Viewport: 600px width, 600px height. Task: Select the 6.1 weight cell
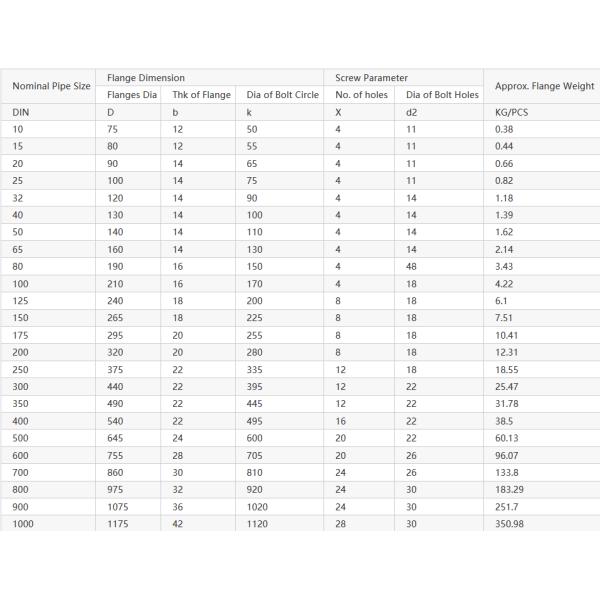(501, 301)
